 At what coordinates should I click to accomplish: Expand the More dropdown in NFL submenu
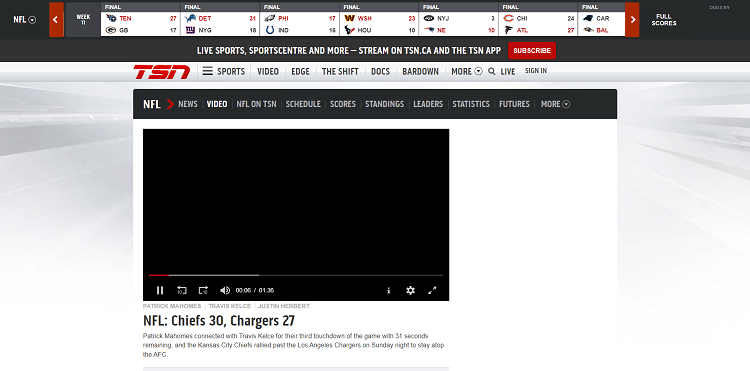point(555,104)
